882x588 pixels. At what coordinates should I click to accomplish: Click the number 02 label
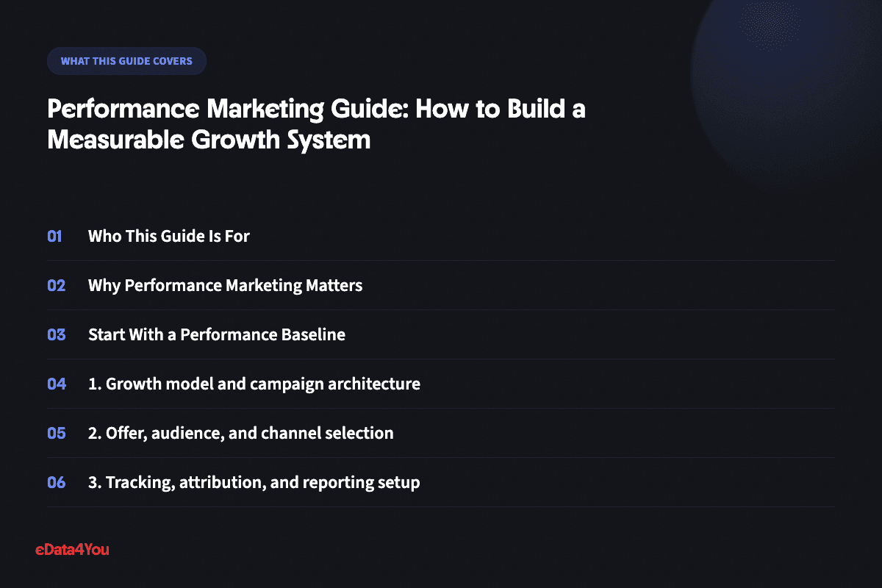point(57,285)
